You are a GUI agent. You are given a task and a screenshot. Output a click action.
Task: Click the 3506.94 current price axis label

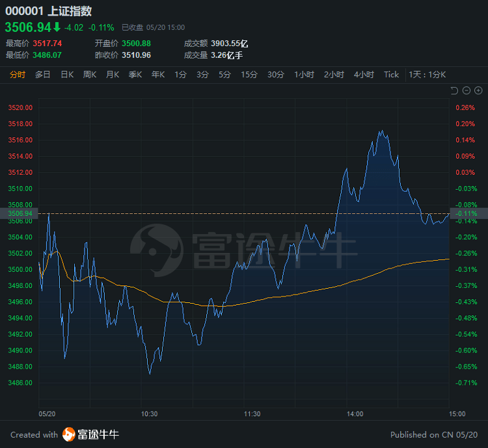coord(20,213)
